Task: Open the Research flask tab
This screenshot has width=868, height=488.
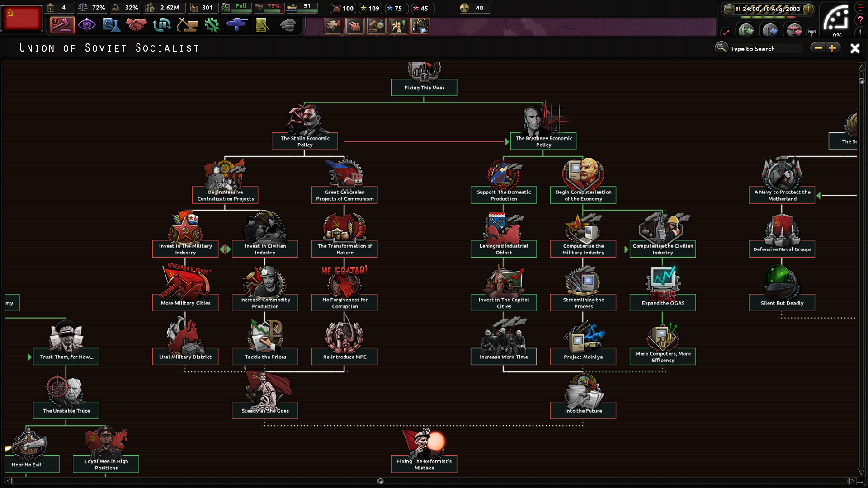Action: tap(111, 25)
